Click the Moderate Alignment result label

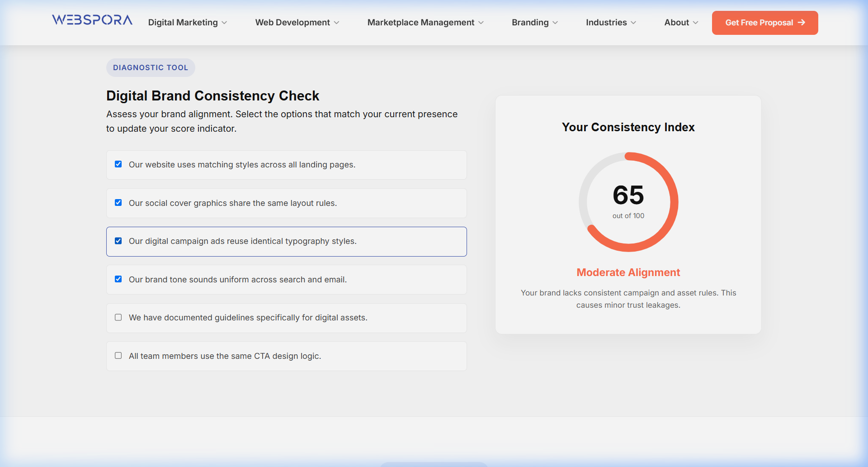pyautogui.click(x=628, y=272)
